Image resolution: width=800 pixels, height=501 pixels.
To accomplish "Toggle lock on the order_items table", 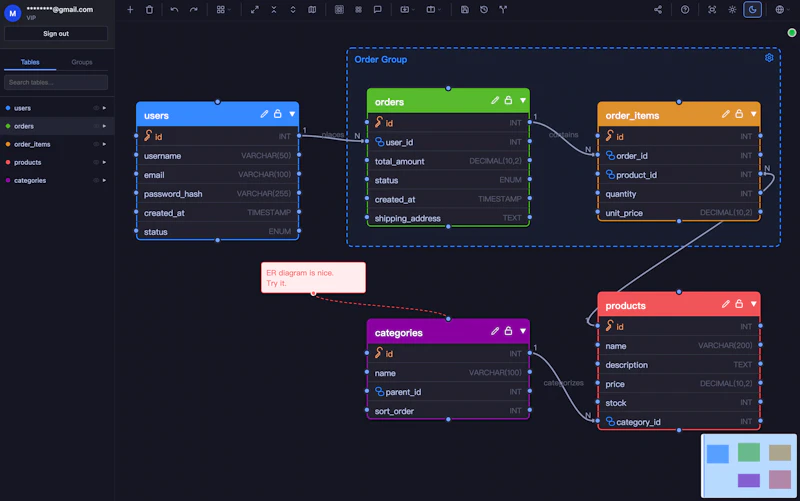I will click(739, 114).
